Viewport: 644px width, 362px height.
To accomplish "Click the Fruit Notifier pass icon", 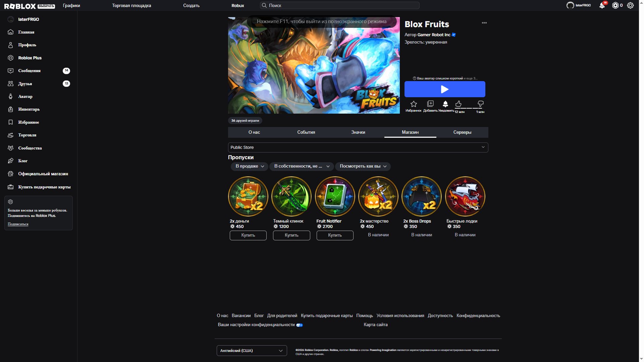I will tap(335, 196).
